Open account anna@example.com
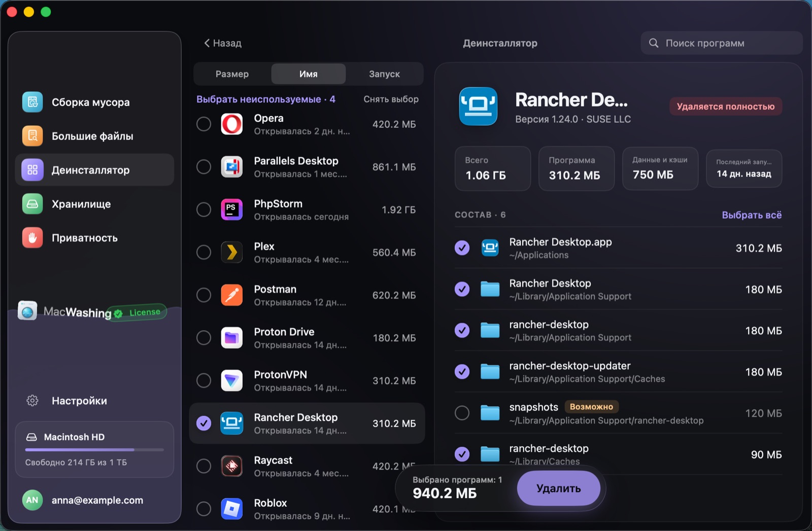812x531 pixels. [x=97, y=500]
